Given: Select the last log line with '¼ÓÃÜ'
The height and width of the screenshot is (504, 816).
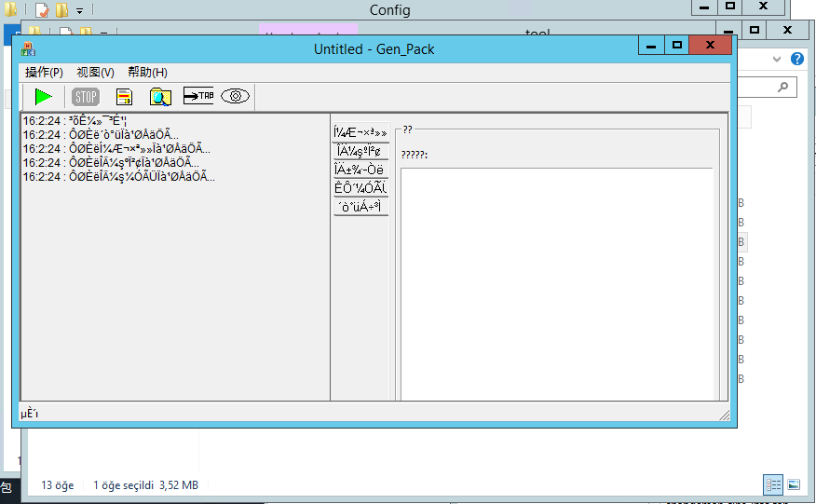Looking at the screenshot, I should (118, 177).
